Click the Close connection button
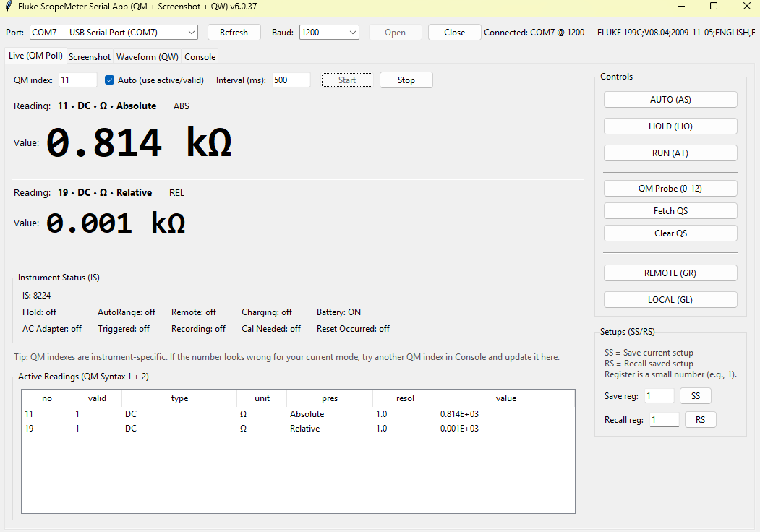 tap(454, 33)
